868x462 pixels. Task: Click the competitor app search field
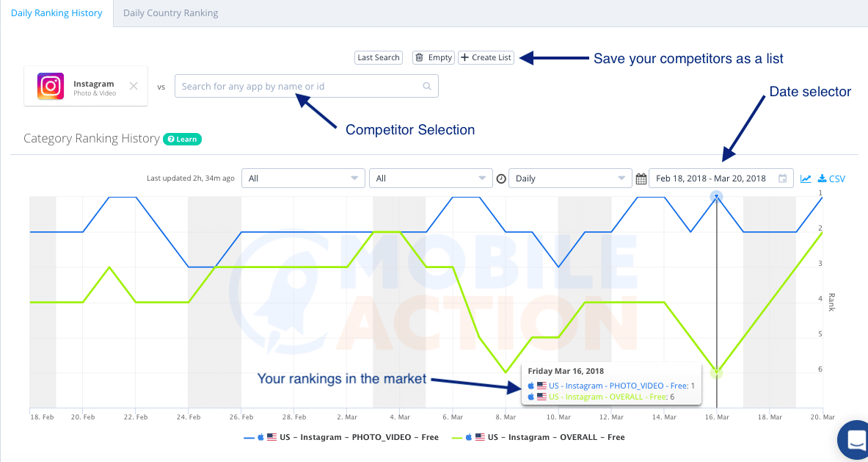307,87
